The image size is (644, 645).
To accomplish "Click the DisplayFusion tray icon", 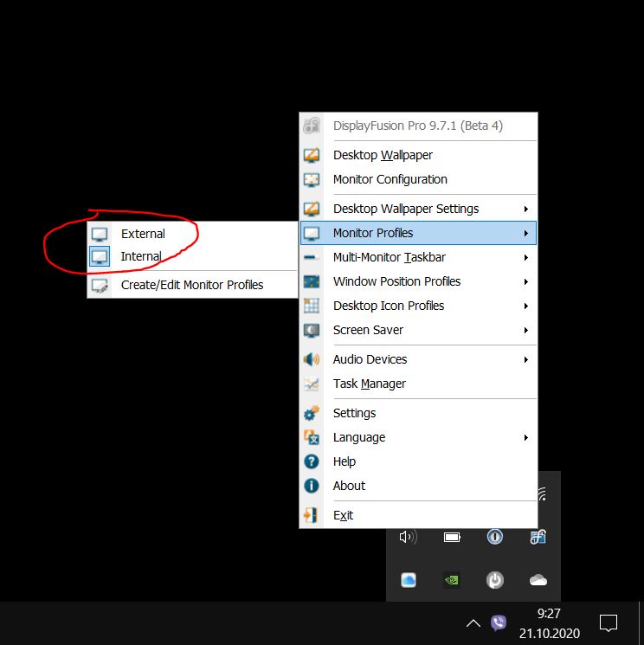I will pos(538,537).
